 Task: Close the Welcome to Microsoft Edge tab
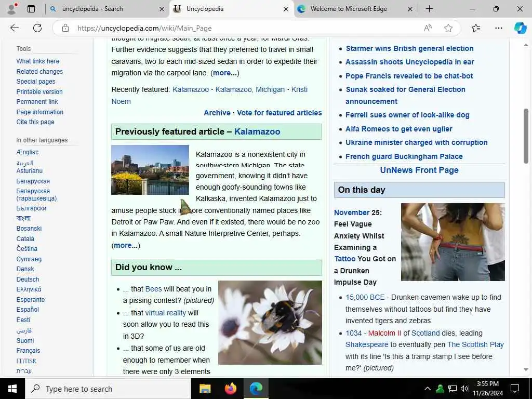click(410, 9)
